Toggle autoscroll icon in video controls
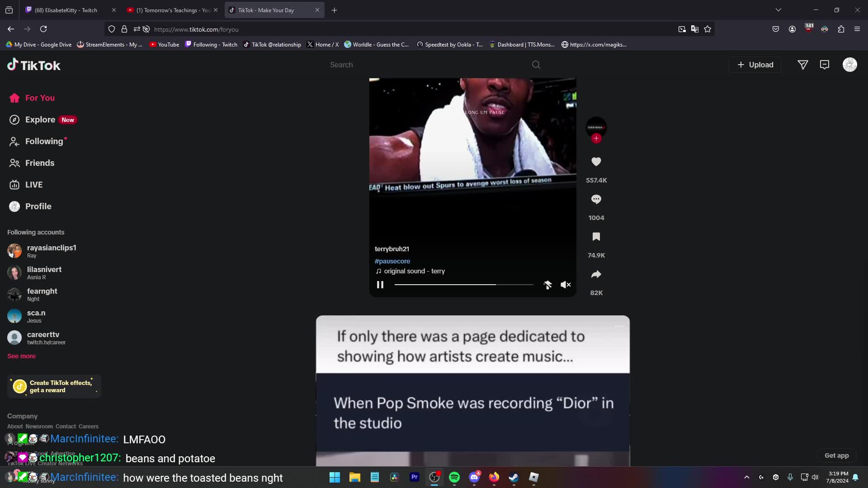 click(x=547, y=285)
